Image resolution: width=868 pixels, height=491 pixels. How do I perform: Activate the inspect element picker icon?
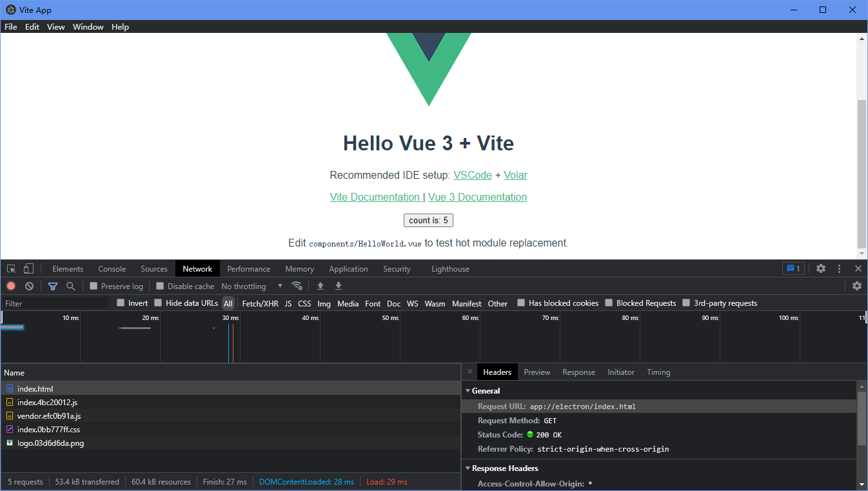point(12,269)
